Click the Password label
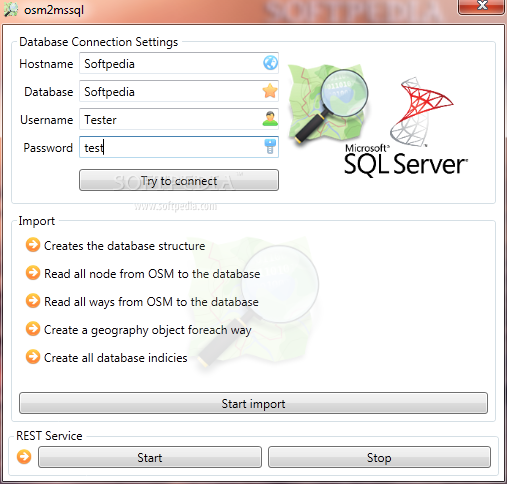This screenshot has height=484, width=507. [48, 148]
